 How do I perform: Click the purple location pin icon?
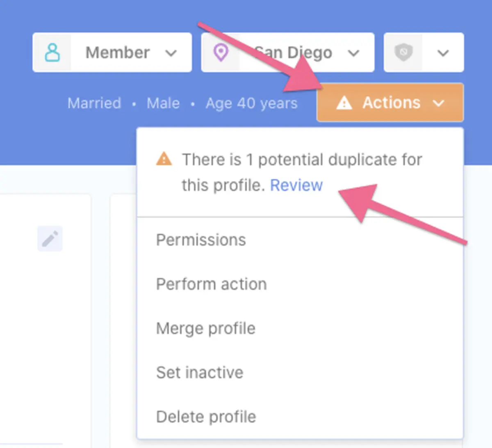221,53
